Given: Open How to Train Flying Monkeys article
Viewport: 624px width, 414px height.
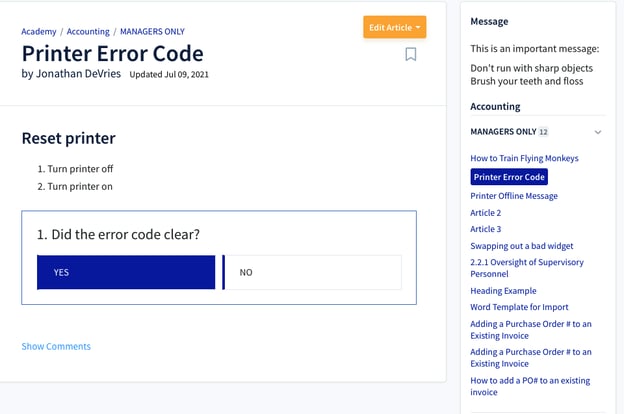Looking at the screenshot, I should [524, 158].
